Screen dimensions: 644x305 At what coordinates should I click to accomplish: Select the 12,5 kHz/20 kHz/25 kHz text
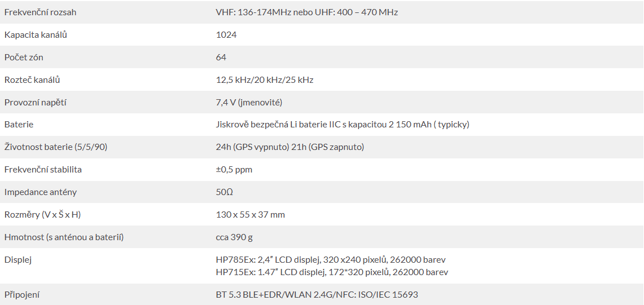pyautogui.click(x=265, y=80)
